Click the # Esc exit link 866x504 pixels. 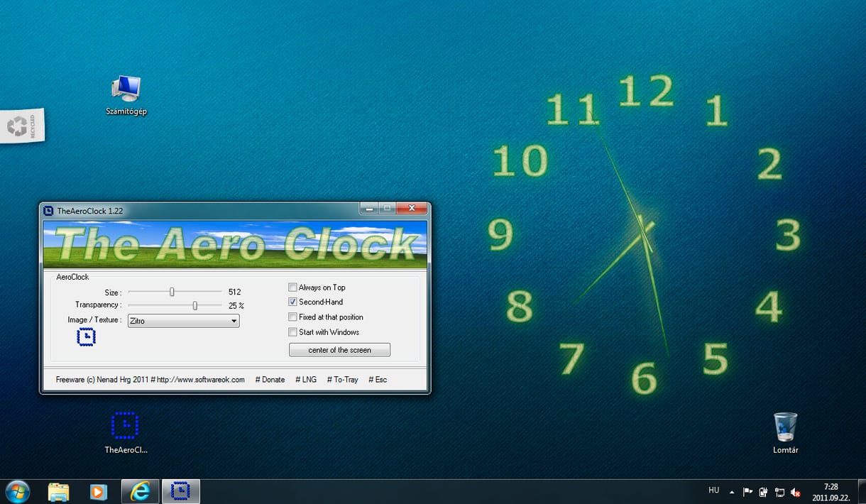pyautogui.click(x=378, y=380)
